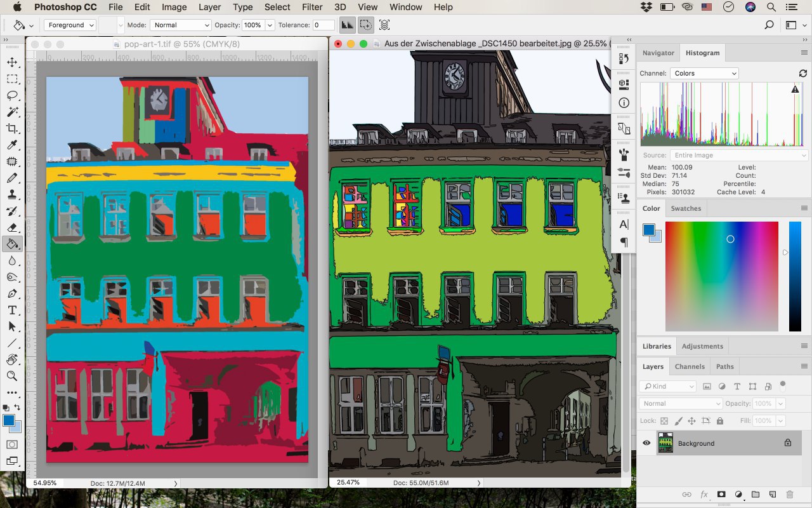Image resolution: width=812 pixels, height=508 pixels.
Task: Choose the Eyedropper tool
Action: point(12,145)
